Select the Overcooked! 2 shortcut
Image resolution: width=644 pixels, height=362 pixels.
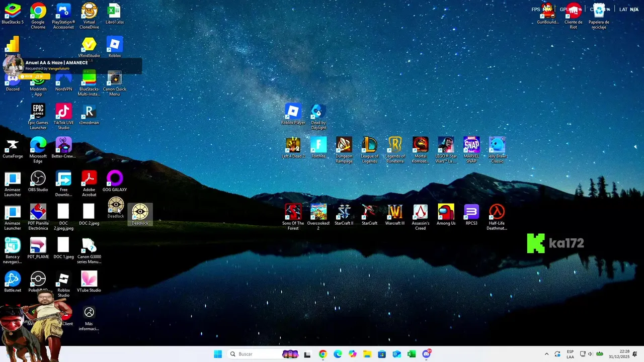[x=318, y=217]
